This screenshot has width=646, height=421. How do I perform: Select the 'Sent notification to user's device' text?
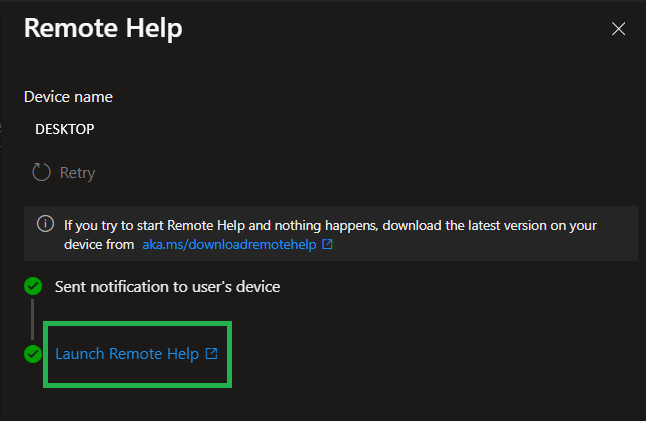point(167,287)
